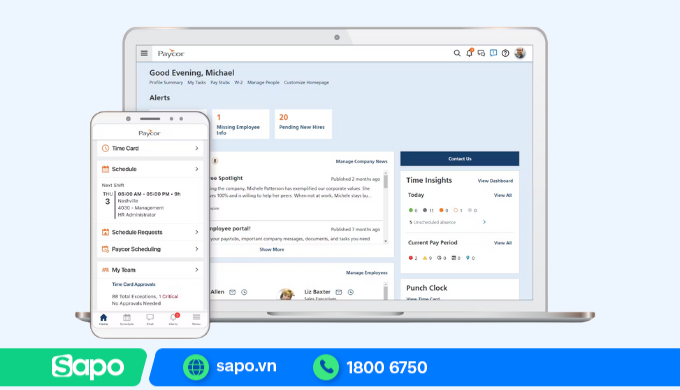Click the green status dot under Today

[x=411, y=210]
